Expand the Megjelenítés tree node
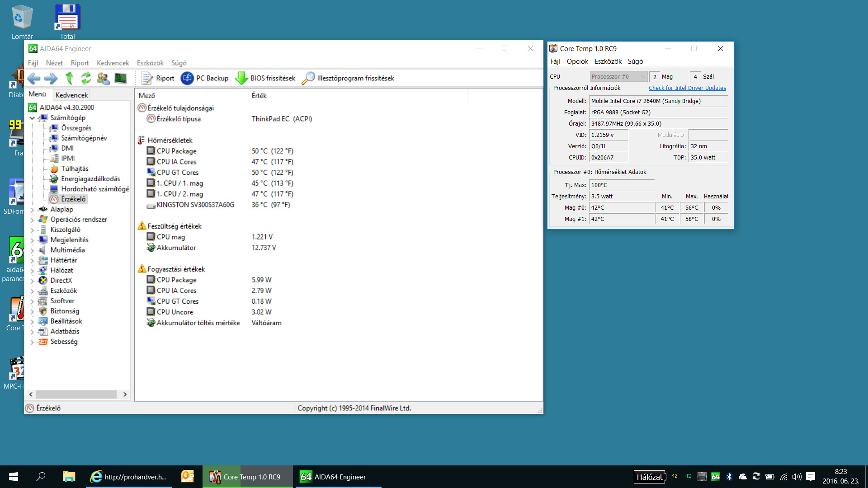The width and height of the screenshot is (868, 488). [32, 240]
